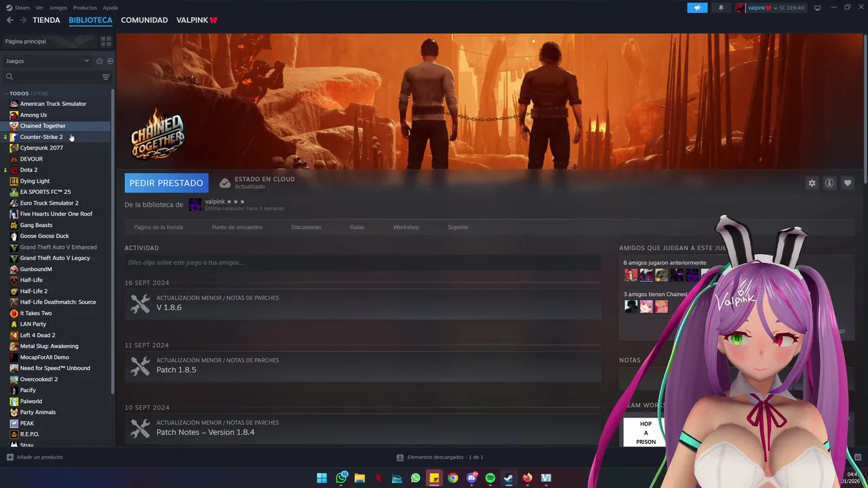Viewport: 868px width, 488px height.
Task: Open Friends and Chat icon
Action: pos(857,457)
